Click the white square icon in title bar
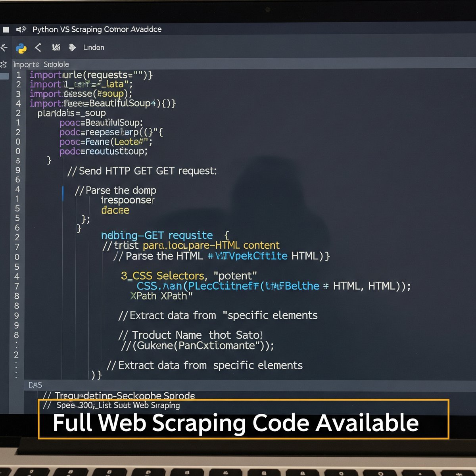Image resolution: width=476 pixels, height=476 pixels. 6,29
